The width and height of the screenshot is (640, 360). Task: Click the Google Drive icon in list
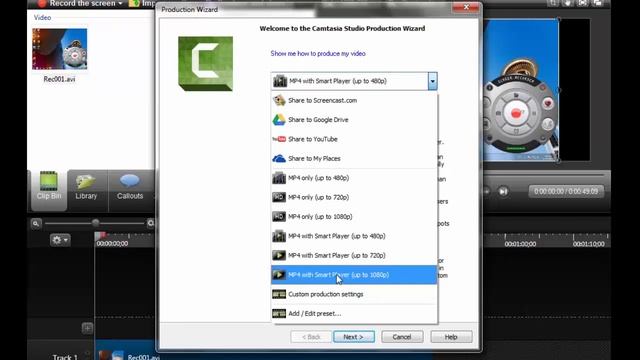point(279,120)
